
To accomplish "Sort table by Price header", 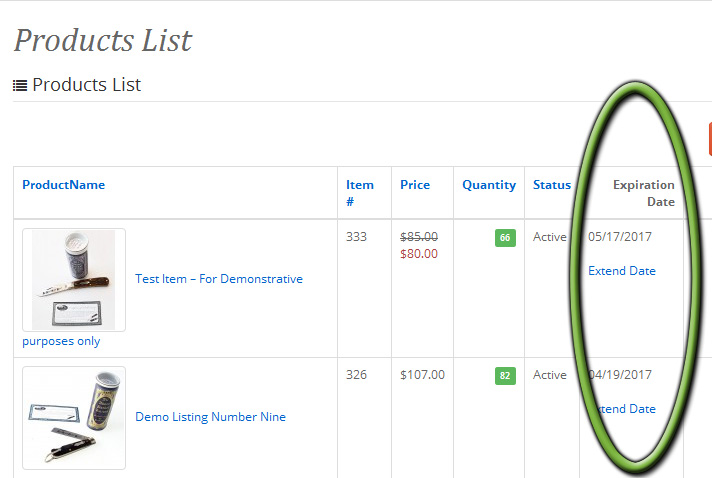I will click(x=415, y=185).
